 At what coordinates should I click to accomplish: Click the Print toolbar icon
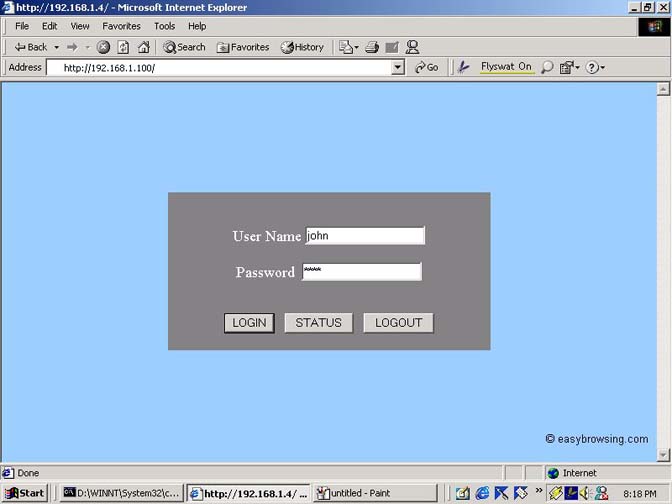(372, 47)
